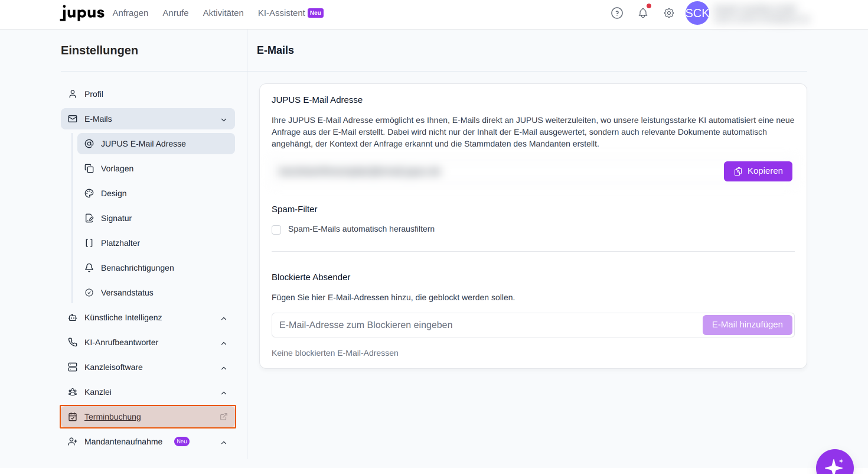Viewport: 868px width, 474px height.
Task: Open the sparkle AI assistant bubble
Action: (835, 464)
